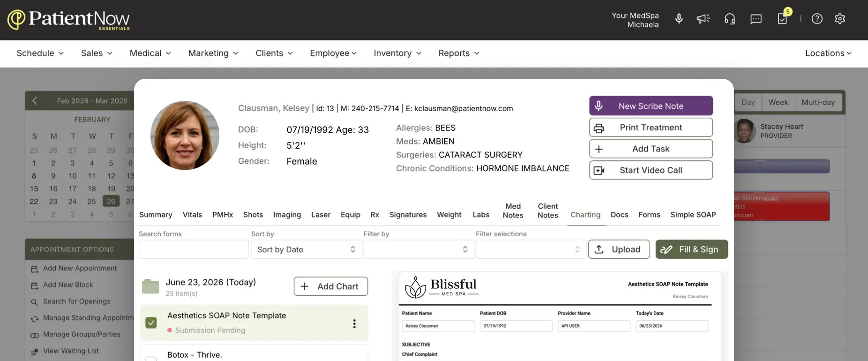Viewport: 868px width, 361px height.
Task: Open the chat messages icon
Action: [756, 19]
